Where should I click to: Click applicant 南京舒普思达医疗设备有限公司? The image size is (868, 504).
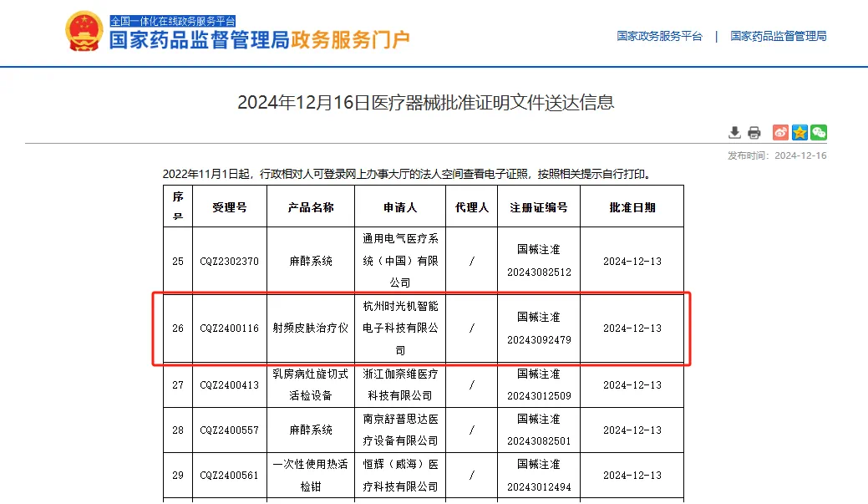[400, 430]
